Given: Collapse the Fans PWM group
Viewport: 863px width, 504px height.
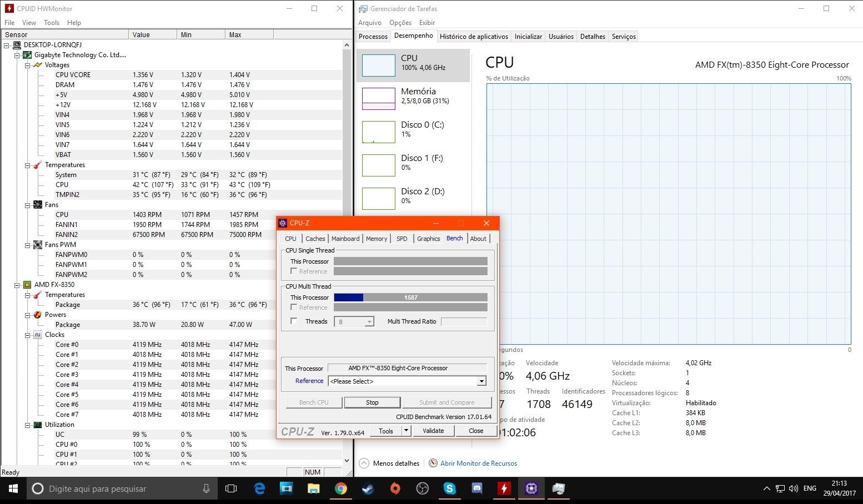Looking at the screenshot, I should [x=27, y=245].
